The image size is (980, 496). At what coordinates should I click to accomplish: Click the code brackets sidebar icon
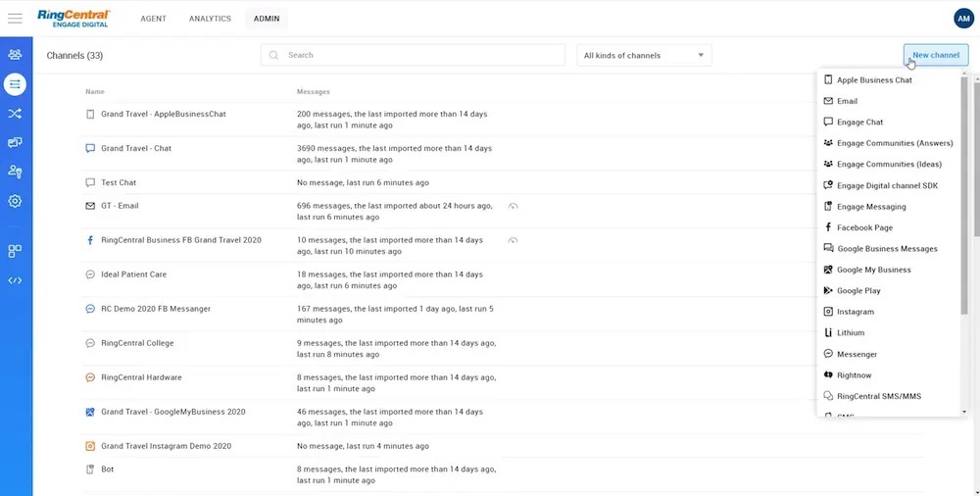pos(15,280)
